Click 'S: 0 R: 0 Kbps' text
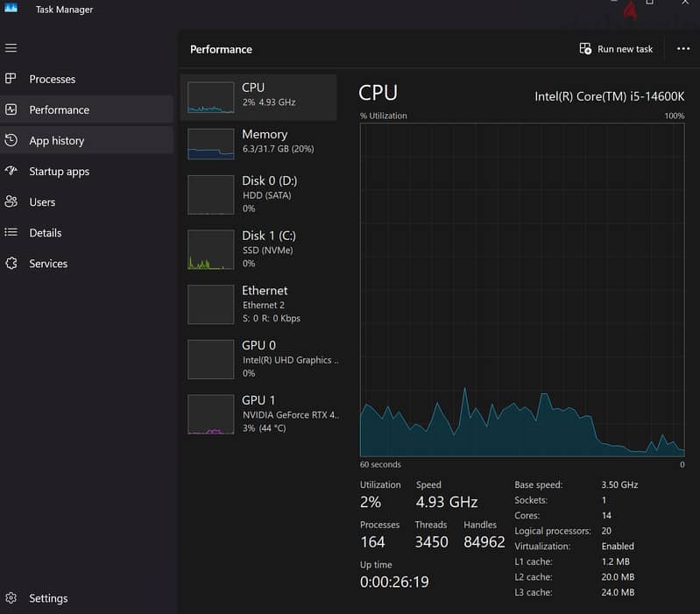Viewport: 700px width, 614px height. point(272,318)
